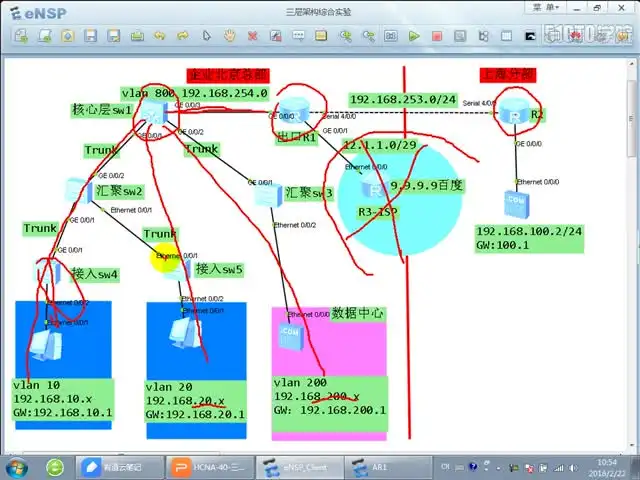Select the hand pan tool in toolbar
Viewport: 640px width, 480px height.
(x=229, y=36)
